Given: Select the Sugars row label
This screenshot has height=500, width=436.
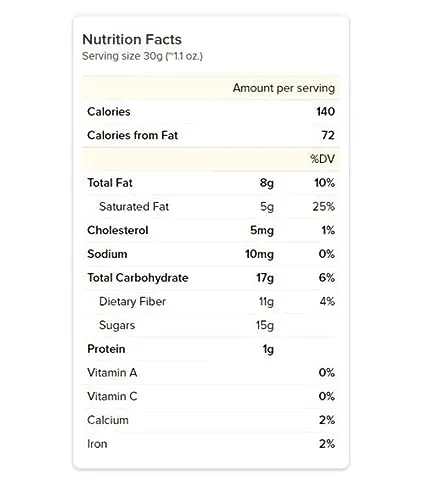Looking at the screenshot, I should click(117, 325).
